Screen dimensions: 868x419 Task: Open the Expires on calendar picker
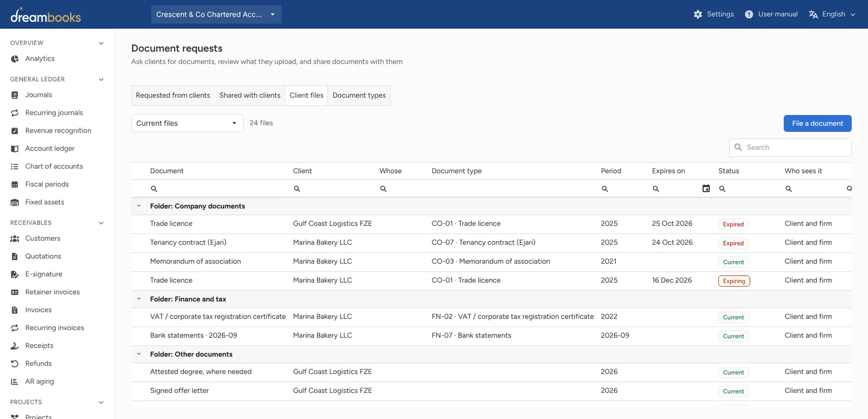click(706, 189)
